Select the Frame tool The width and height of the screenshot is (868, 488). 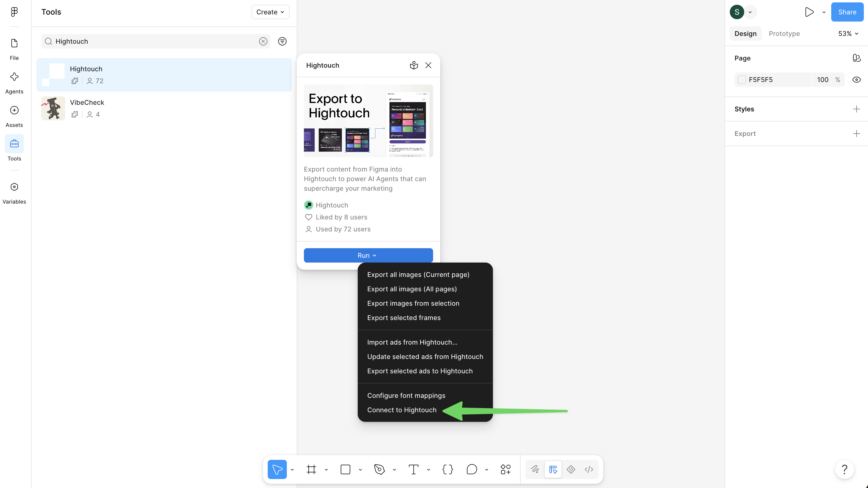point(311,469)
